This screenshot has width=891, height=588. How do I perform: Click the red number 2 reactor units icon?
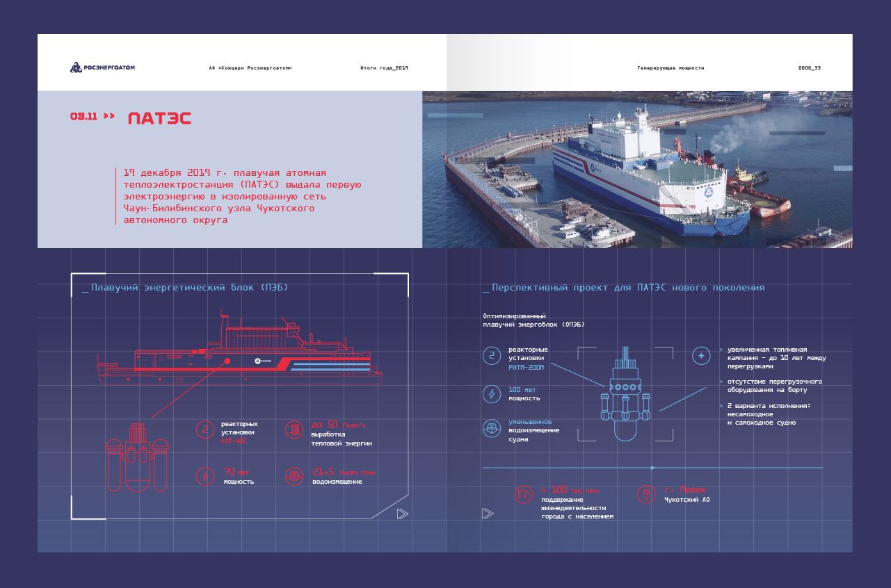(x=205, y=430)
